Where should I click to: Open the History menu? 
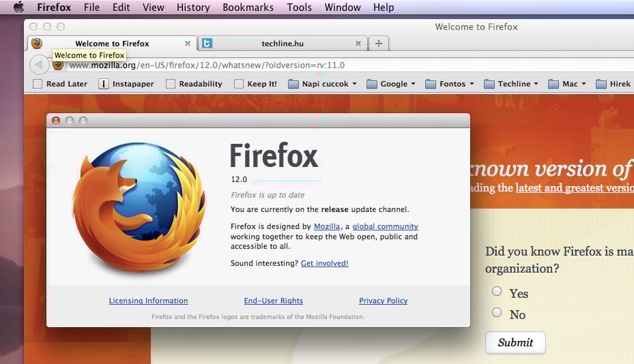click(x=193, y=7)
